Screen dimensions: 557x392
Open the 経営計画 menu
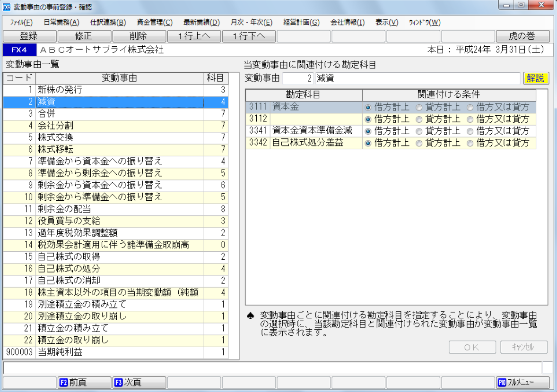coord(301,22)
